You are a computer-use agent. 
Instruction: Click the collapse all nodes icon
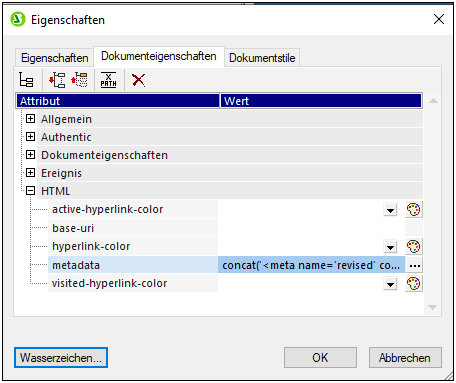(79, 80)
